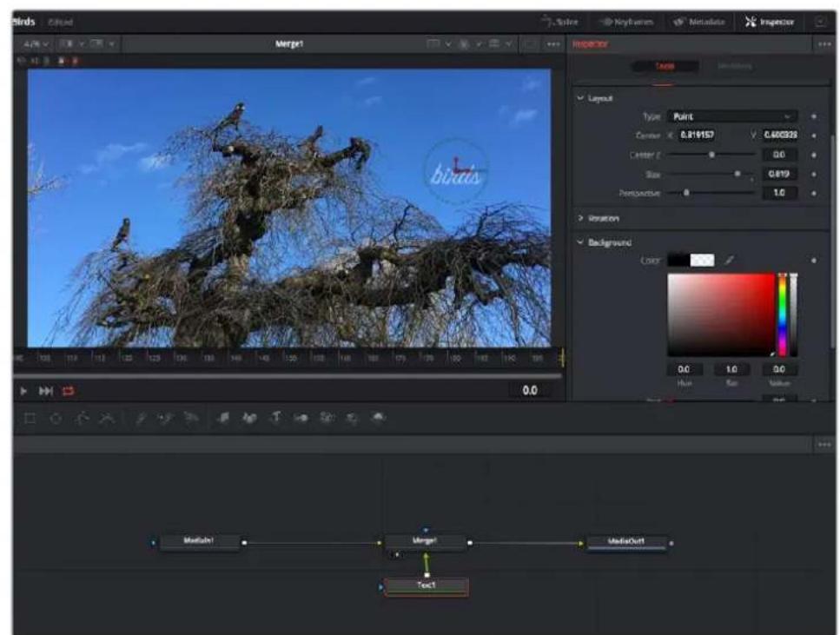Viewport: 840px width, 635px height.
Task: Toggle keyframe dot for Size parameter
Action: (x=814, y=174)
